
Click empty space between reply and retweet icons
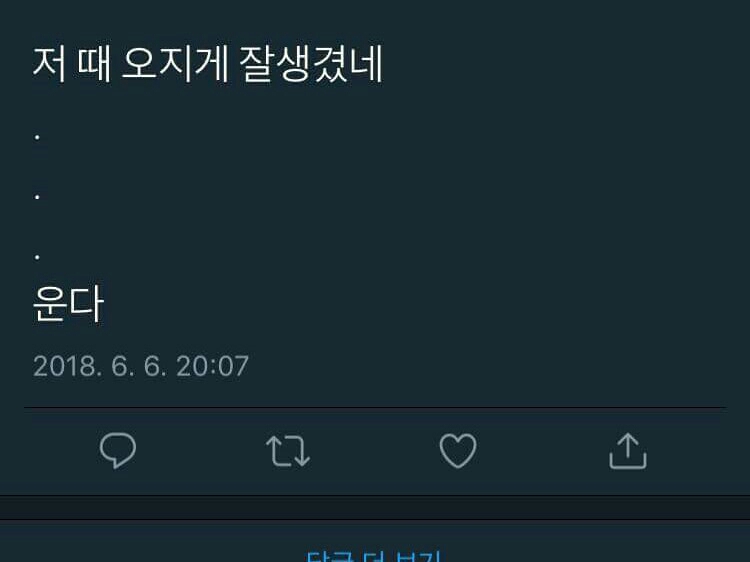[x=201, y=451]
